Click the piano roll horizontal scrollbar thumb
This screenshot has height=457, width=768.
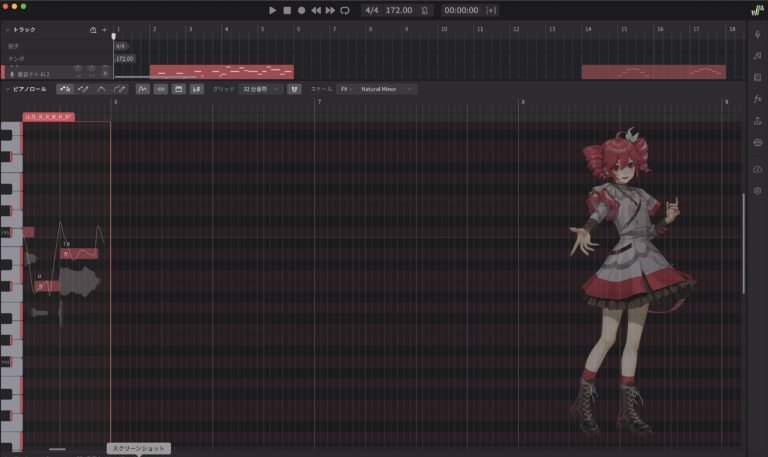coord(57,449)
